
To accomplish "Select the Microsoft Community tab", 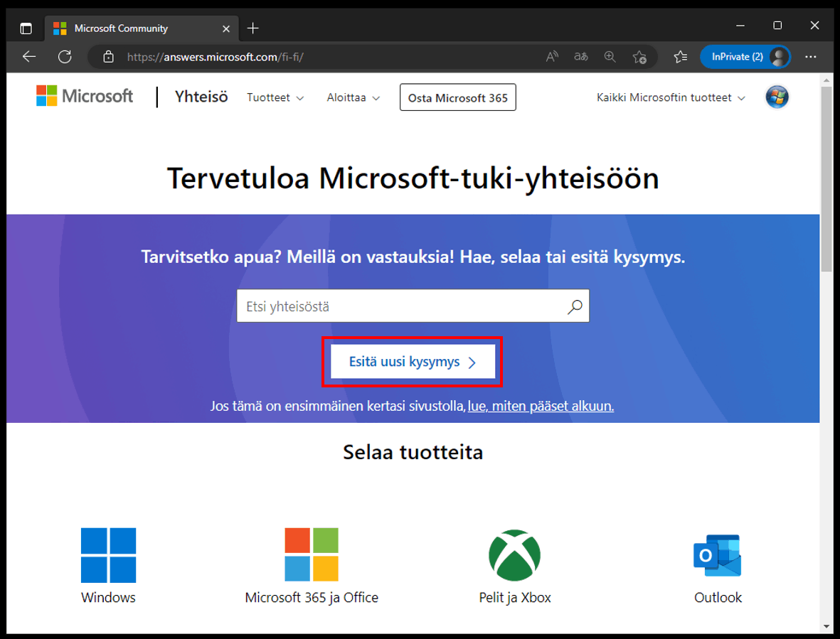I will click(x=142, y=28).
